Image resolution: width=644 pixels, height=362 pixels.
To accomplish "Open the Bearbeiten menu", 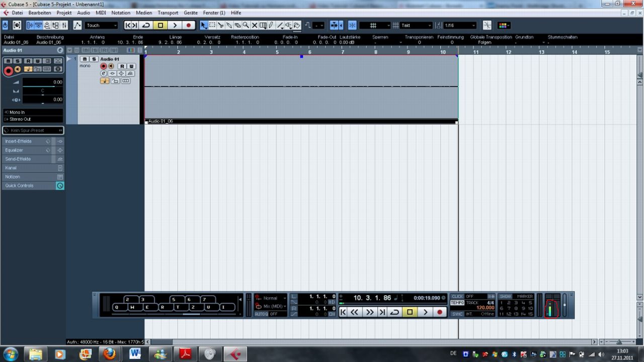I will 40,13.
